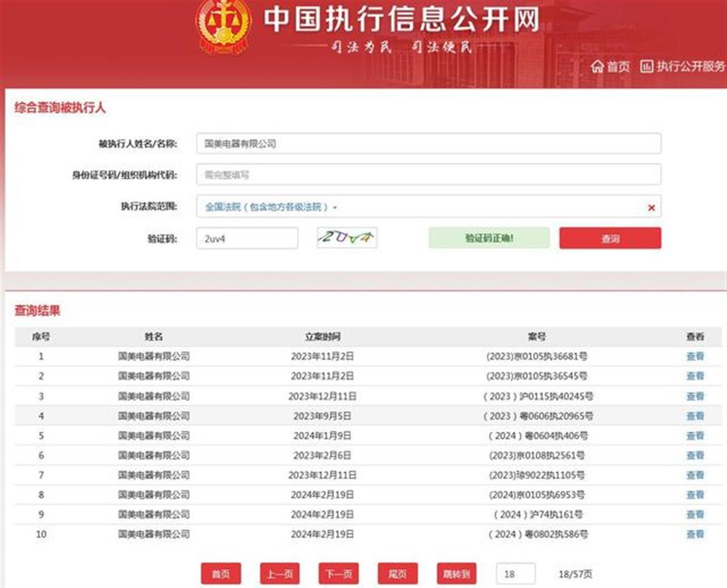Click the 被执行人姓名/名称 input field

click(428, 144)
